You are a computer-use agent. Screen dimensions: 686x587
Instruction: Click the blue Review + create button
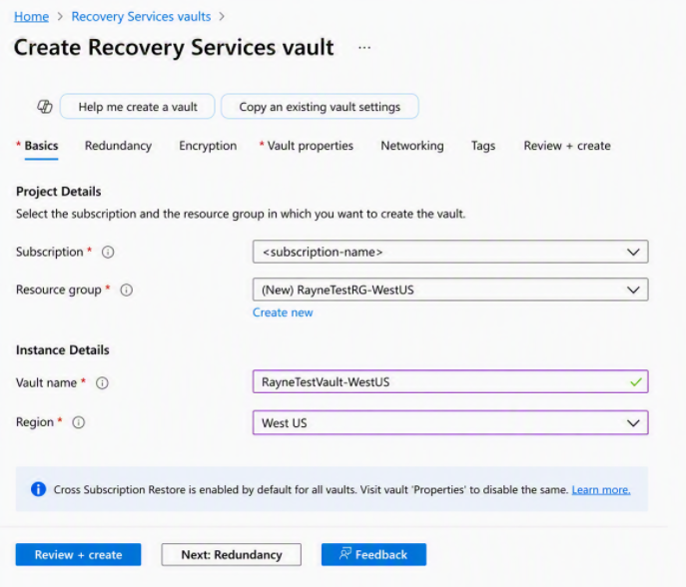tap(78, 555)
